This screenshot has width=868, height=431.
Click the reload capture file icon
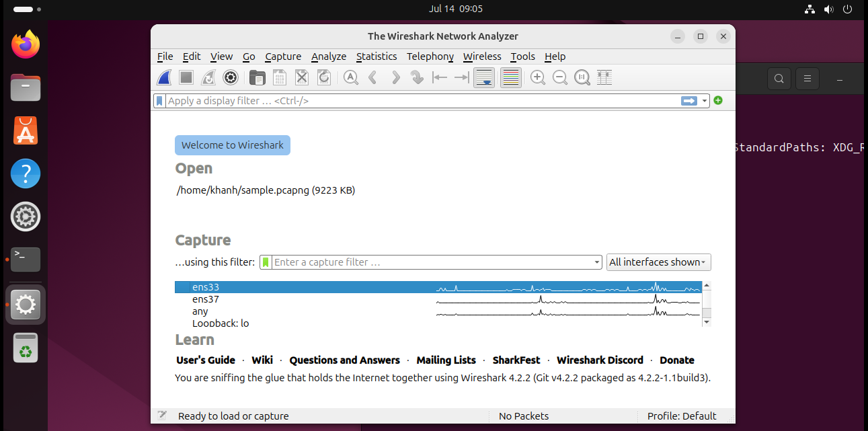tap(323, 78)
